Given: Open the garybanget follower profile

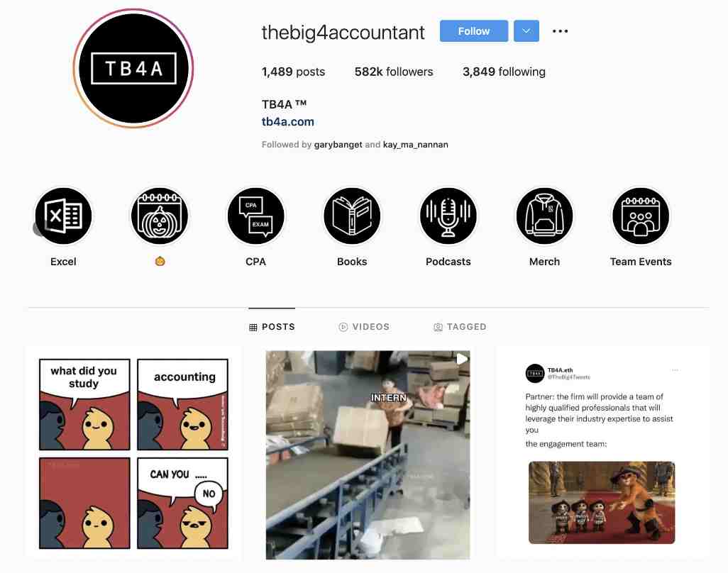Looking at the screenshot, I should coord(338,144).
